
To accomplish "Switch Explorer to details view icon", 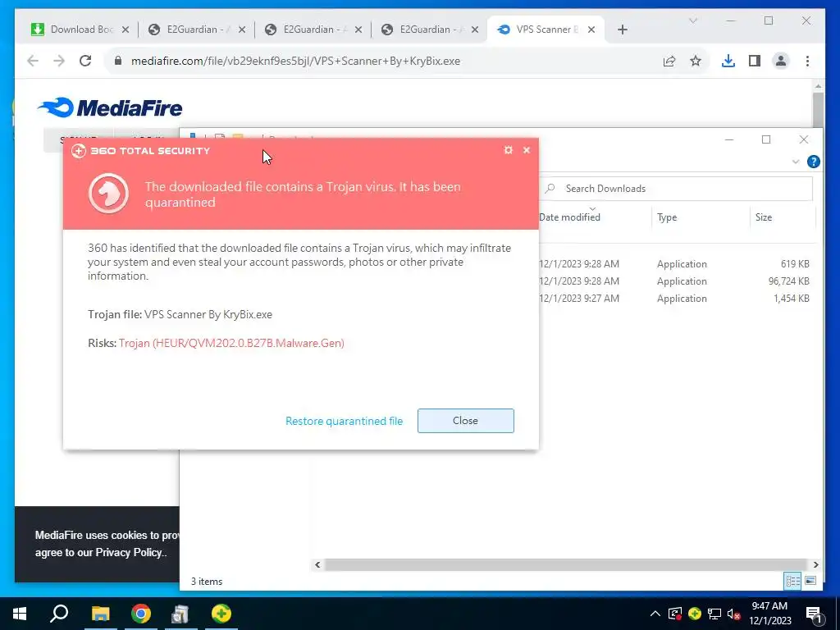I will coord(793,581).
